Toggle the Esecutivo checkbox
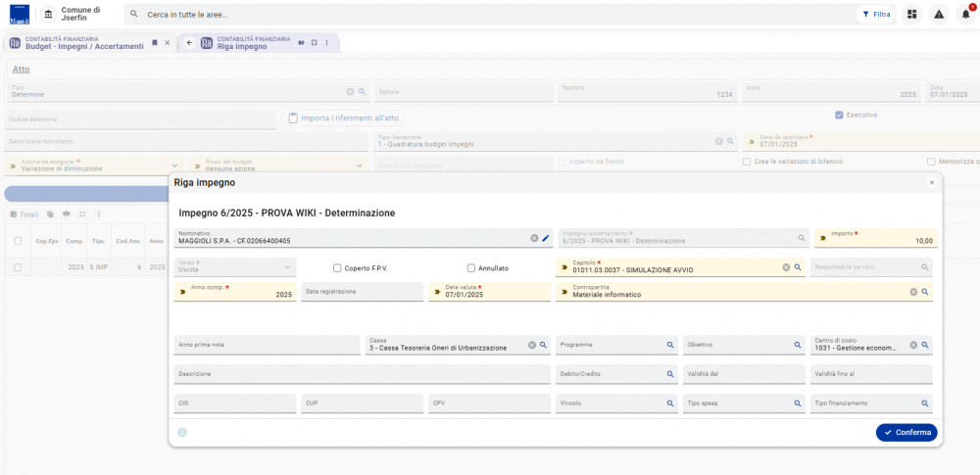 point(840,115)
